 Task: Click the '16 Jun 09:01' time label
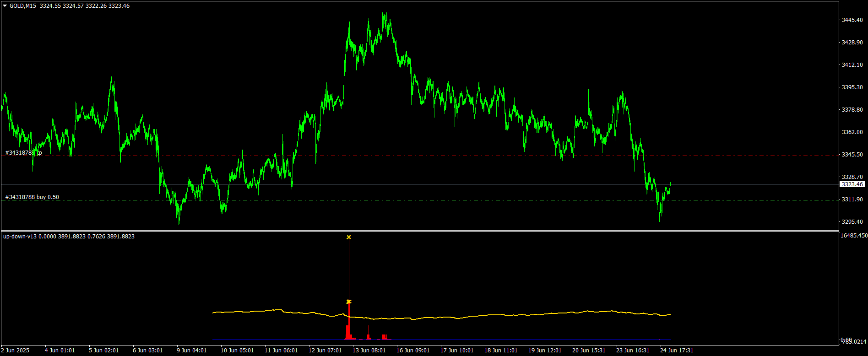(x=413, y=351)
